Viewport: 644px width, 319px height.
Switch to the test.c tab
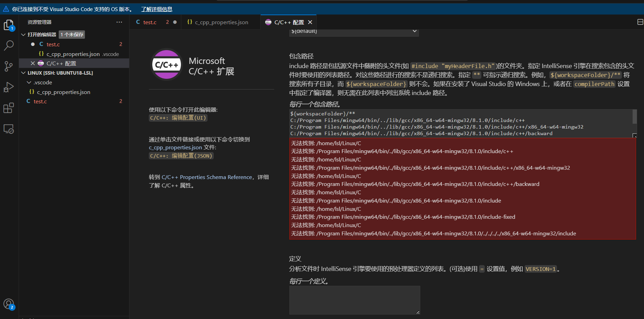(150, 22)
